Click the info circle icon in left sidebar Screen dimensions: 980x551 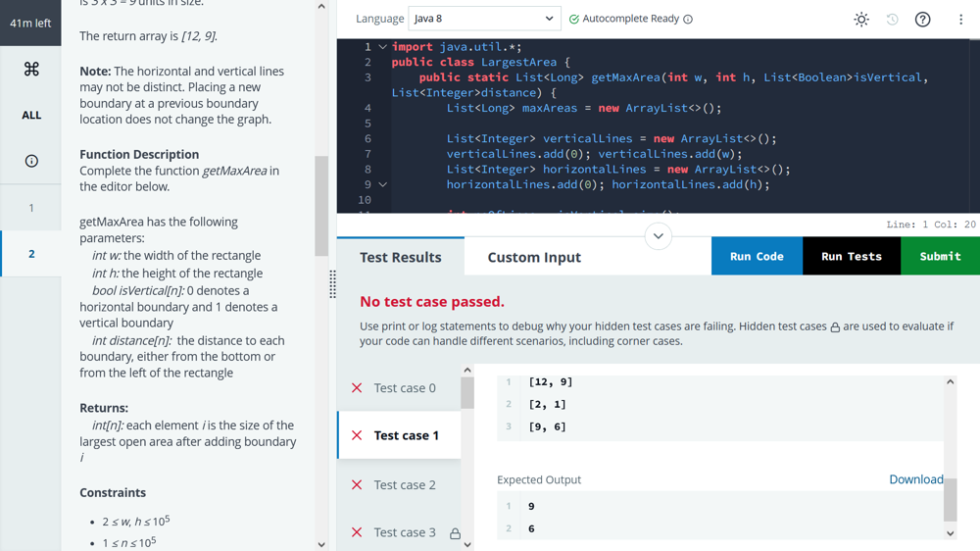tap(31, 161)
